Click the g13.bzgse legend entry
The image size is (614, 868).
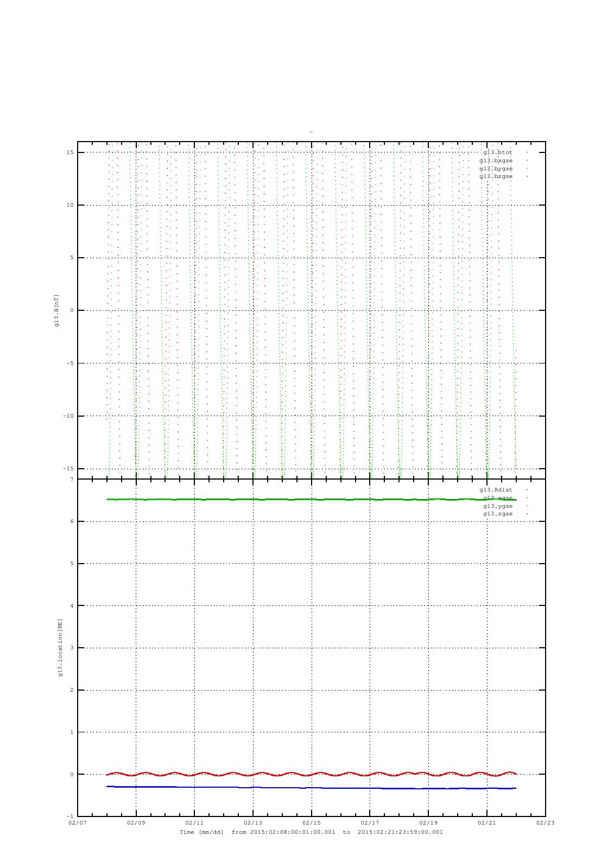coord(496,176)
